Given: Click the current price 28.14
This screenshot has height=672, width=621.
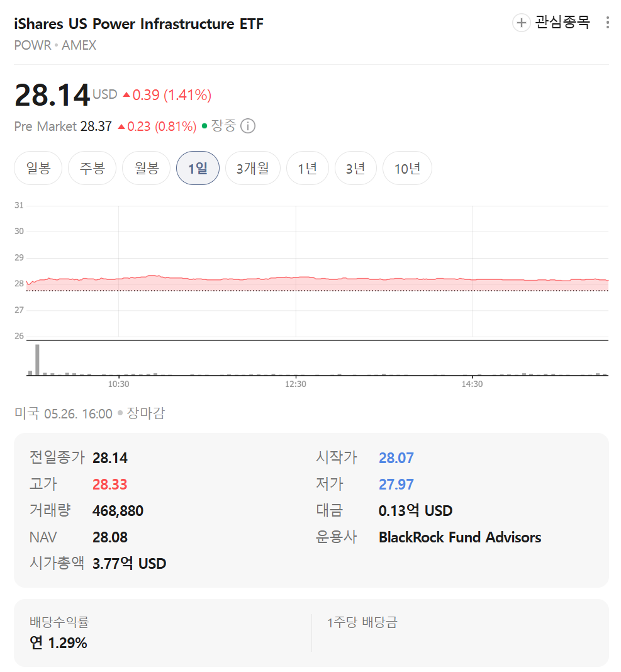Looking at the screenshot, I should point(52,95).
